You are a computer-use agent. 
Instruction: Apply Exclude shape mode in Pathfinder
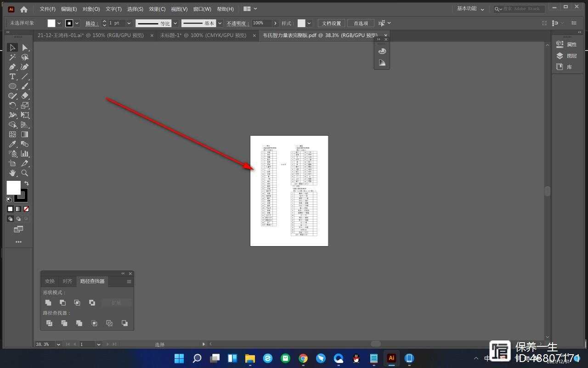tap(92, 303)
